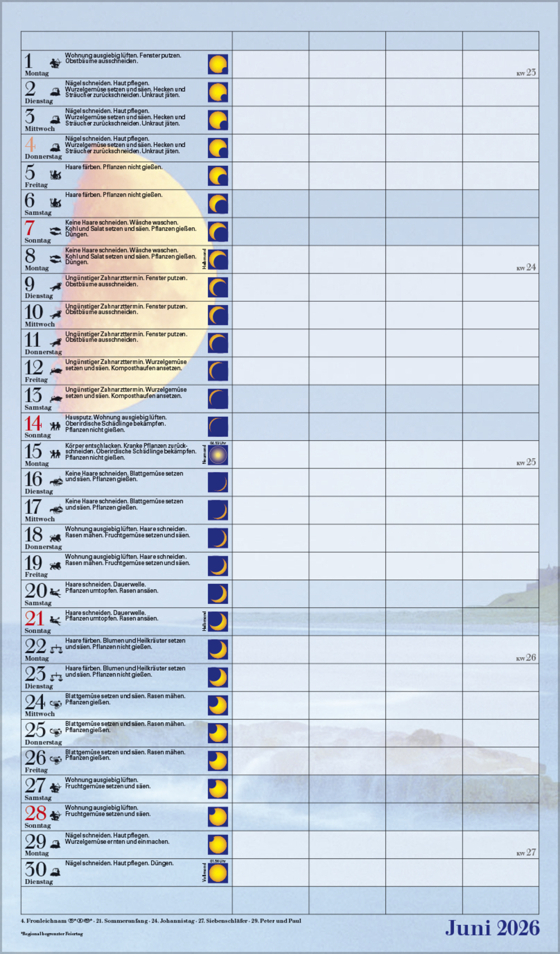Click the Fronleichnam holiday footnote text
Screen dimensions: 560x954
pyautogui.click(x=44, y=920)
